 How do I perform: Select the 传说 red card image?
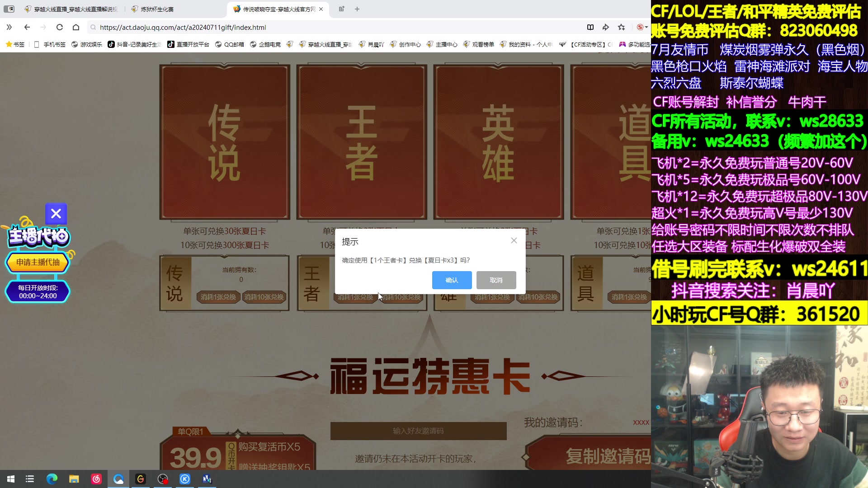[x=225, y=142]
